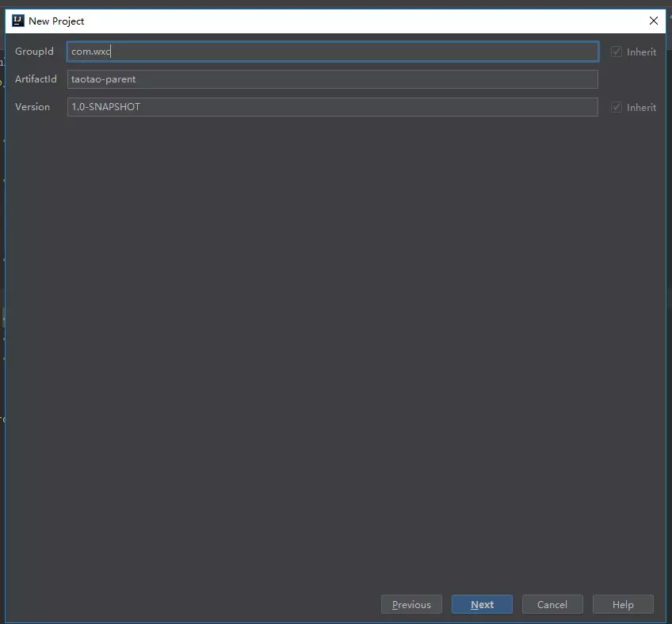
Task: Click the Version field showing 1.0-SNAPSHOT
Action: click(333, 107)
